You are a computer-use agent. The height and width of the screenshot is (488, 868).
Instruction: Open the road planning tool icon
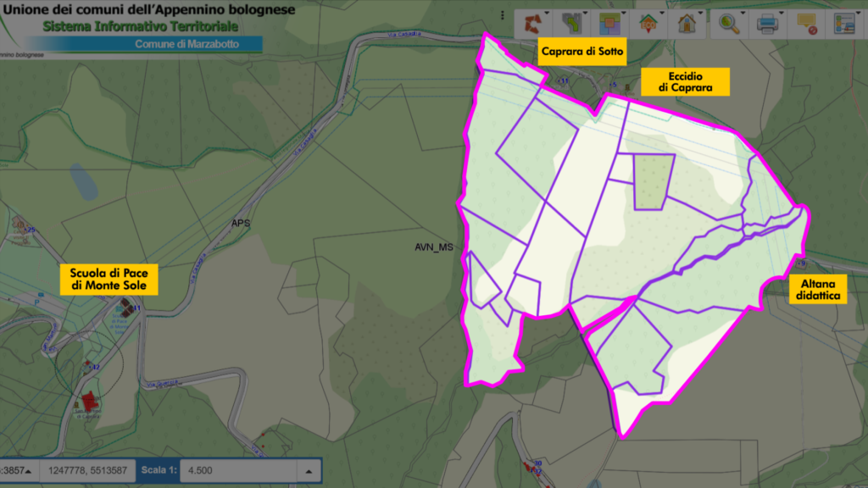[x=570, y=24]
